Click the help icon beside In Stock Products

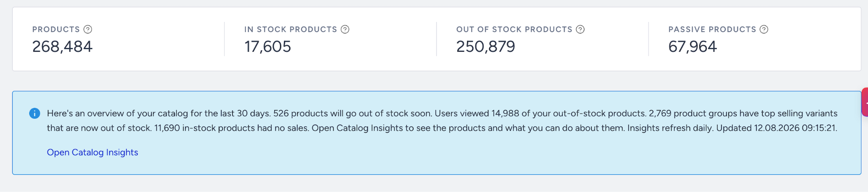(x=345, y=29)
